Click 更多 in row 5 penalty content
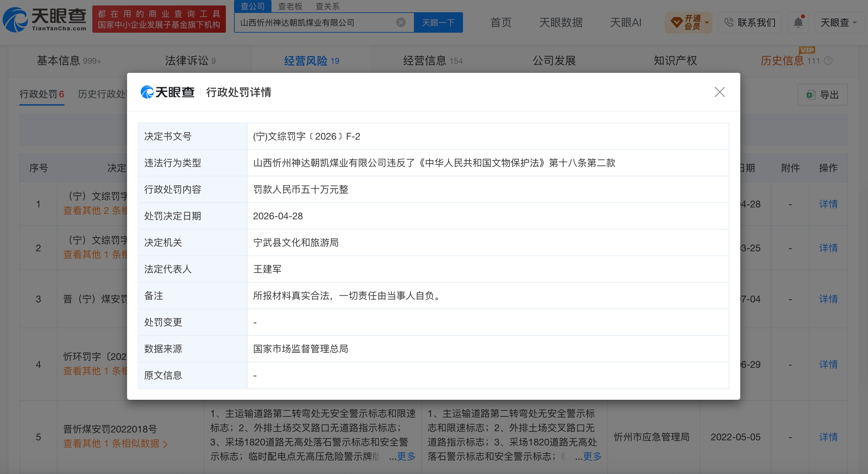This screenshot has height=474, width=868. click(x=592, y=456)
